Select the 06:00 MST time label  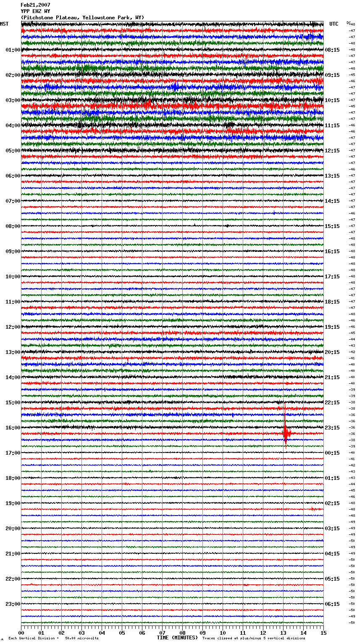click(13, 176)
